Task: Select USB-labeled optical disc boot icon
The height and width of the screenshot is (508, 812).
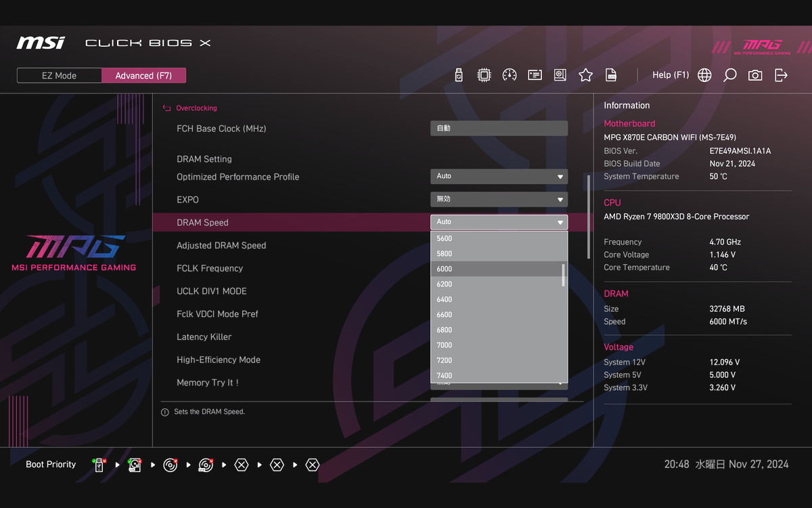Action: (x=206, y=465)
